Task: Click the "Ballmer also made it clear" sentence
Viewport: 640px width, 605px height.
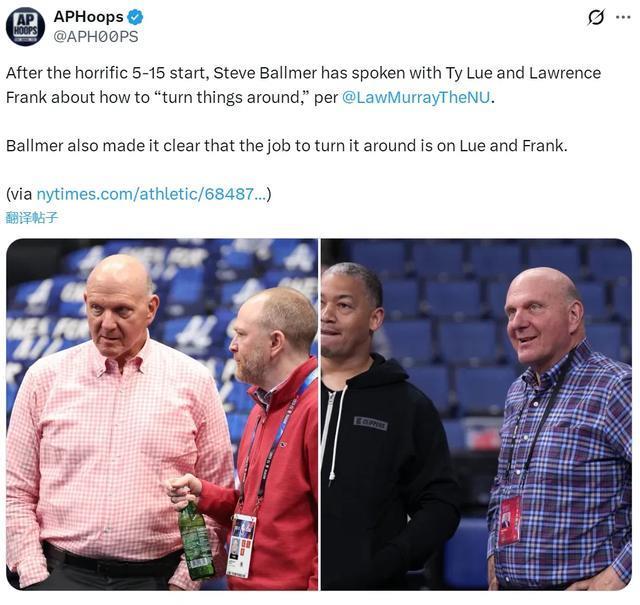Action: coord(287,146)
